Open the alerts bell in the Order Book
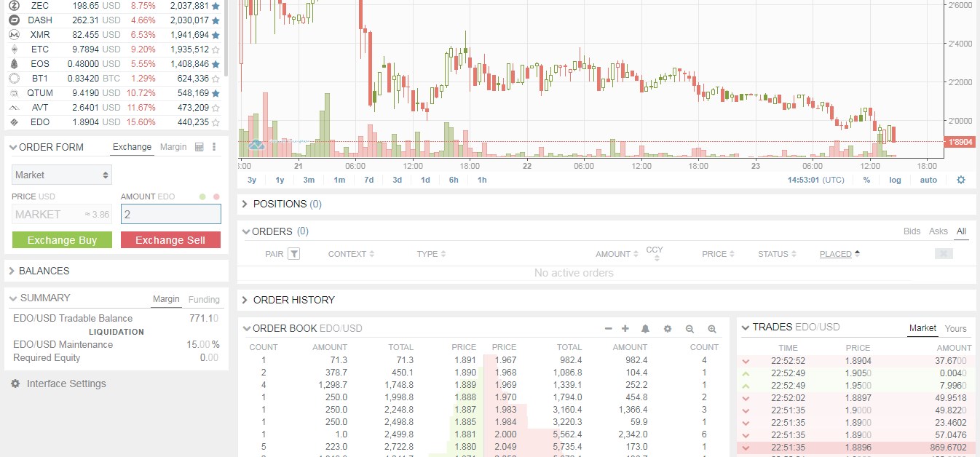 coord(645,328)
